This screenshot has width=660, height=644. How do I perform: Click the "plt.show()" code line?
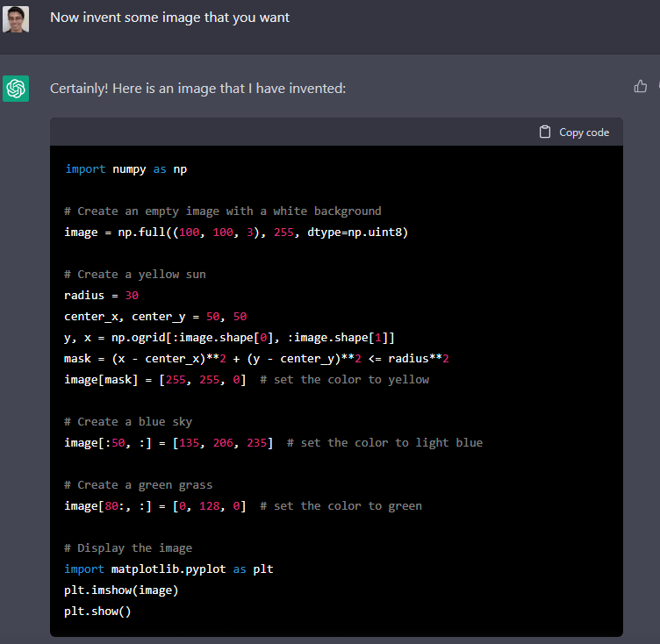click(97, 611)
